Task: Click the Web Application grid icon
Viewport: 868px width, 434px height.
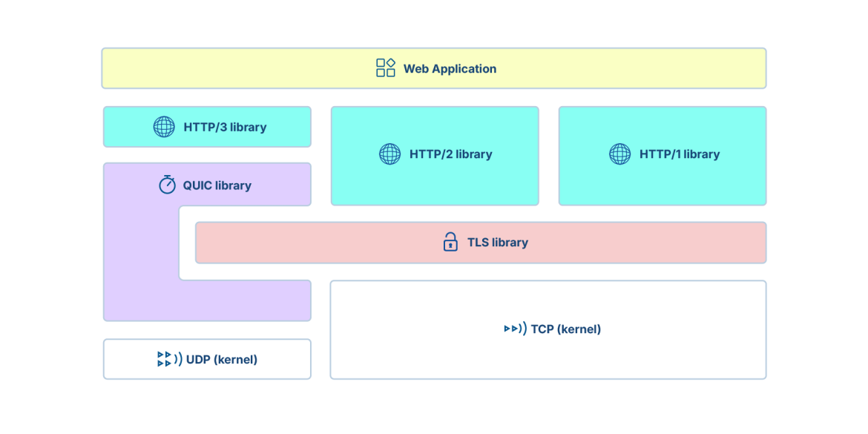Action: coord(386,68)
